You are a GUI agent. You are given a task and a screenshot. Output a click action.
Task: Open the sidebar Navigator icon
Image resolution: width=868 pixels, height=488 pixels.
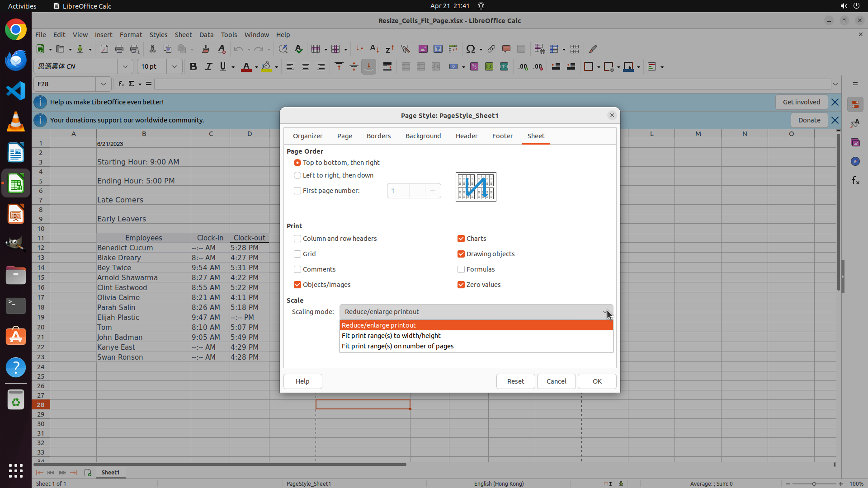coord(855,162)
